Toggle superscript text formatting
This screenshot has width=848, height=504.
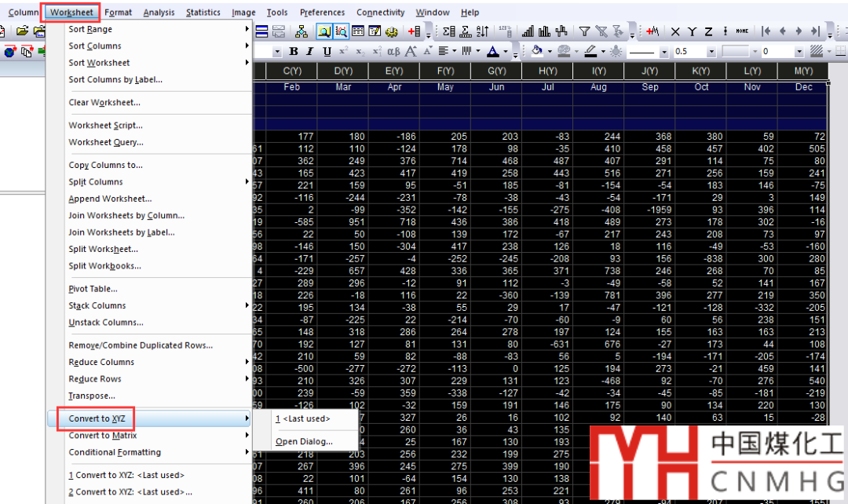tap(343, 52)
